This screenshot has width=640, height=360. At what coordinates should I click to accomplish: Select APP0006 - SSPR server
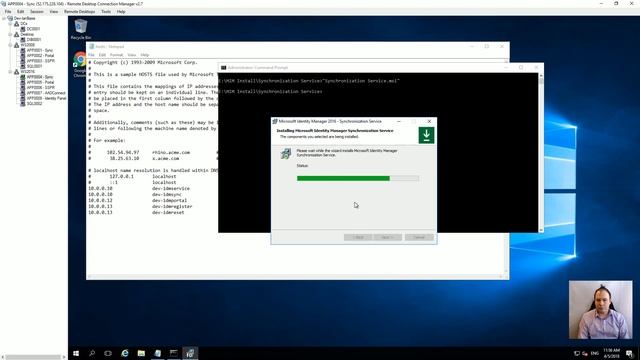[40, 87]
